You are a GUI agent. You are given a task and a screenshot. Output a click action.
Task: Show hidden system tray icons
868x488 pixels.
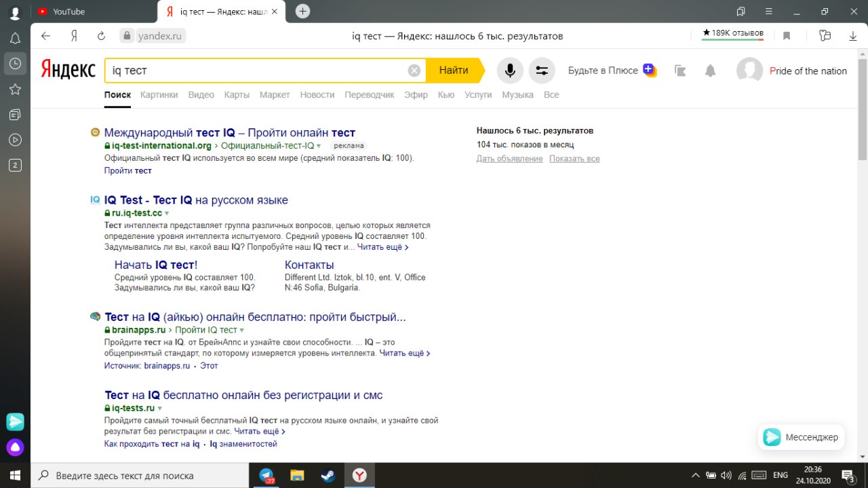[695, 475]
